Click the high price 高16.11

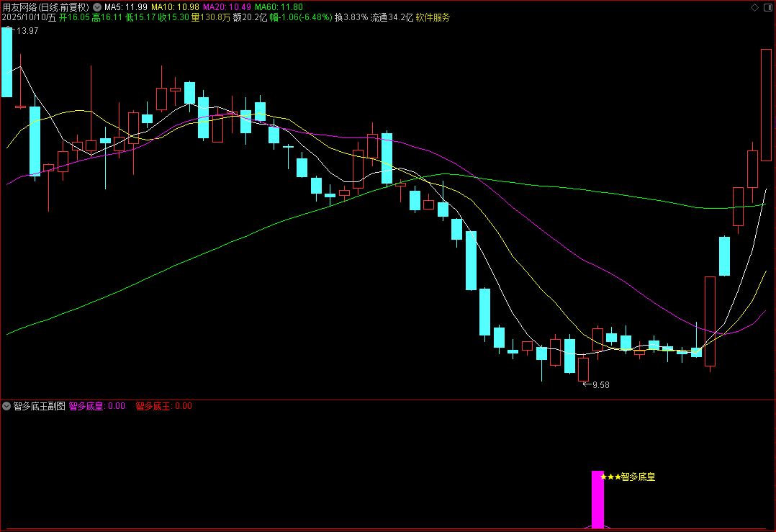coord(107,18)
